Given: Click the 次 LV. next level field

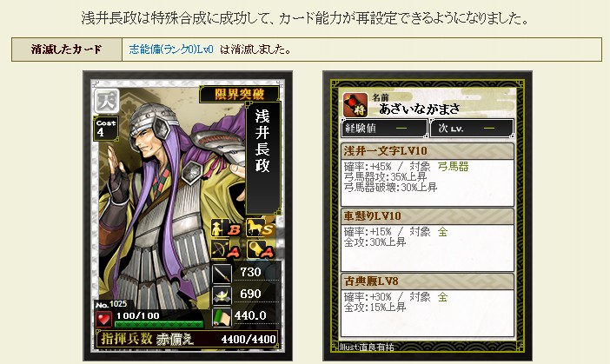Looking at the screenshot, I should [x=472, y=129].
